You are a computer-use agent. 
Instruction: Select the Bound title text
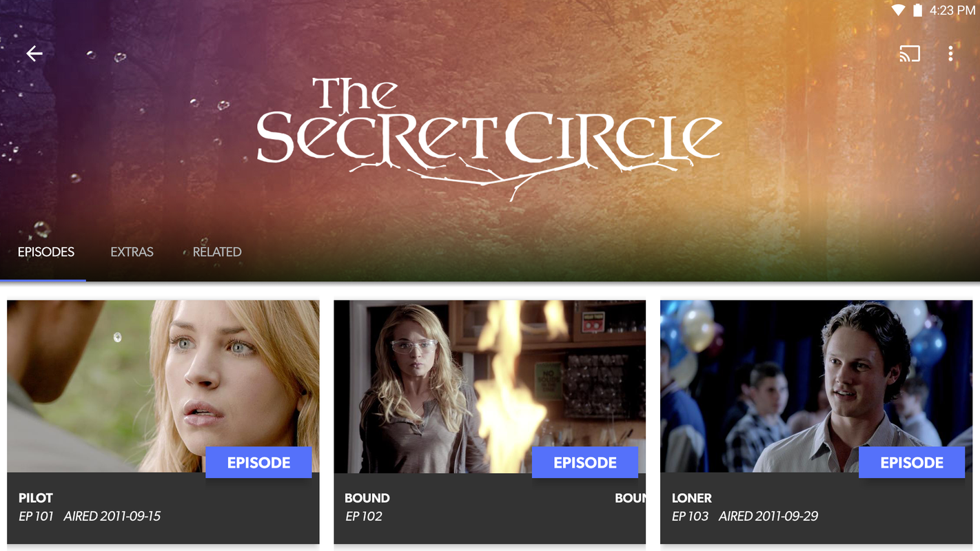click(367, 498)
